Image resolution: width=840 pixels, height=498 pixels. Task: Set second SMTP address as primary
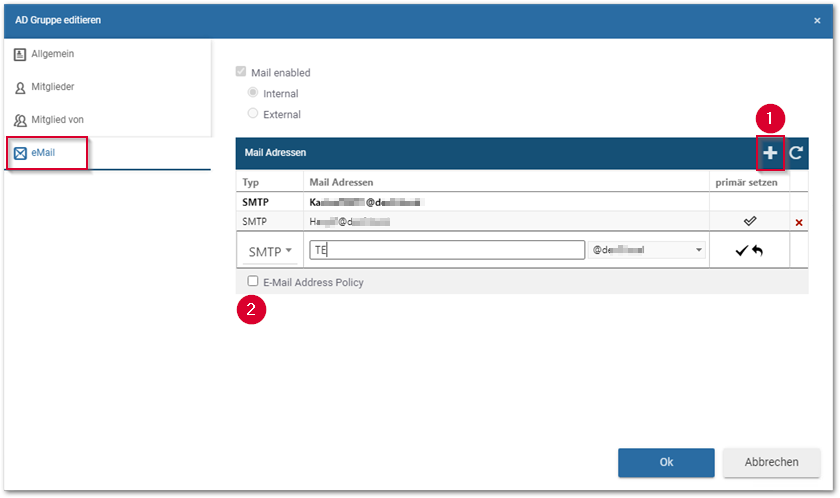(x=750, y=221)
